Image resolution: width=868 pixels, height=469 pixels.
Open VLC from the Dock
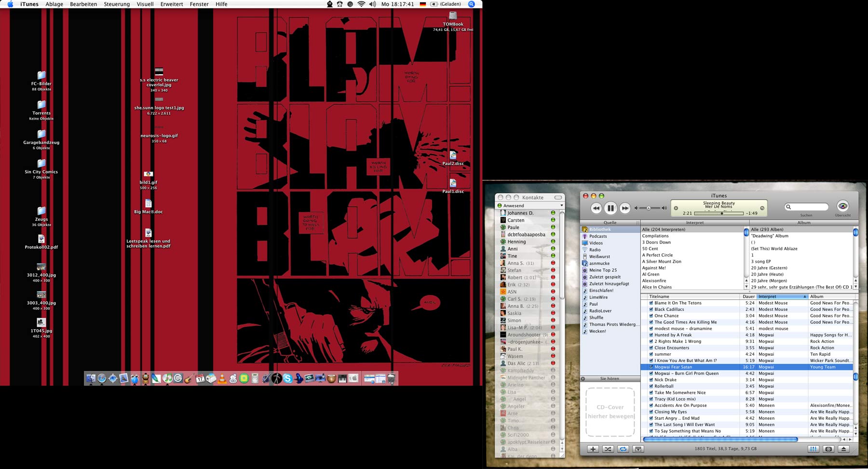(x=222, y=378)
